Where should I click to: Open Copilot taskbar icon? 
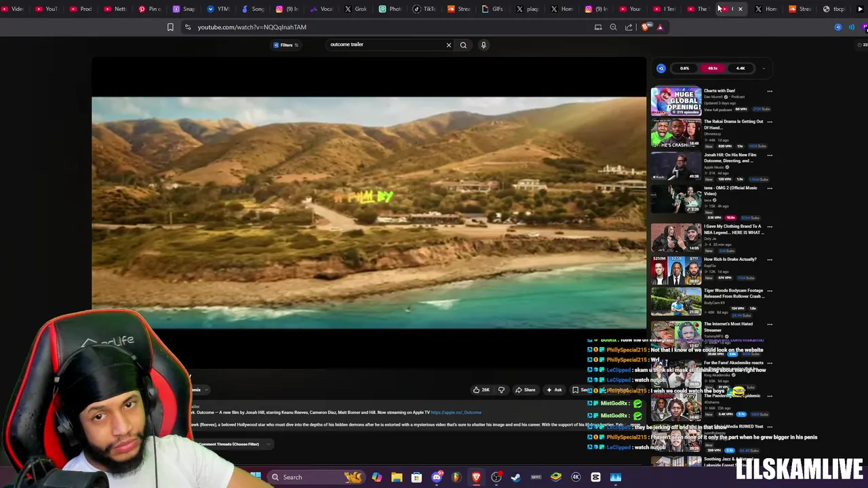pos(377,477)
